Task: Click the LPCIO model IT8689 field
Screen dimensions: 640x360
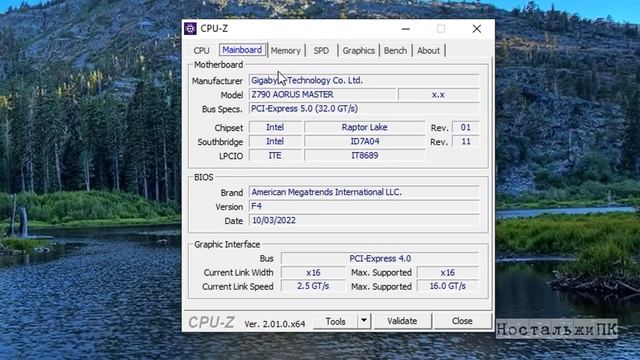Action: (x=364, y=156)
